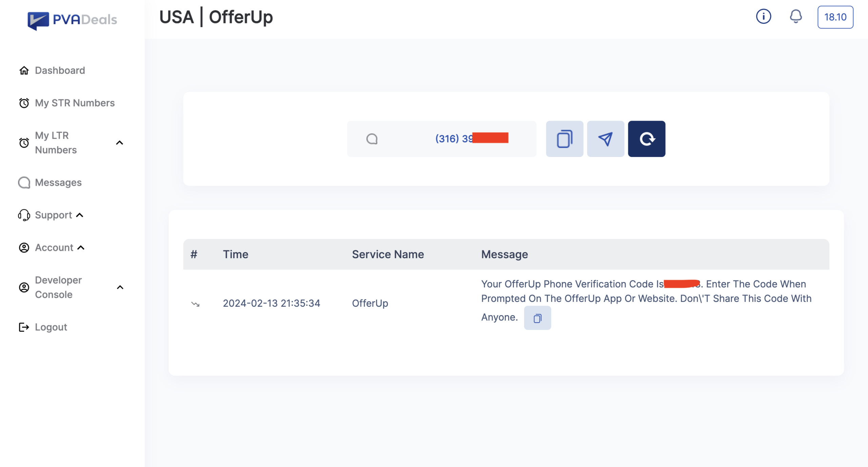
Task: Click the My STR Numbers clock icon
Action: pos(24,103)
